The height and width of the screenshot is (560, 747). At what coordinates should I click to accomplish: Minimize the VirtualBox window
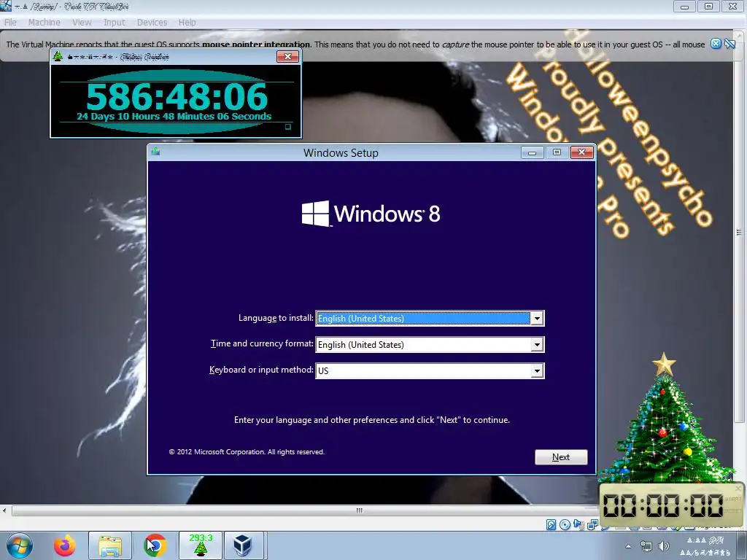coord(684,6)
